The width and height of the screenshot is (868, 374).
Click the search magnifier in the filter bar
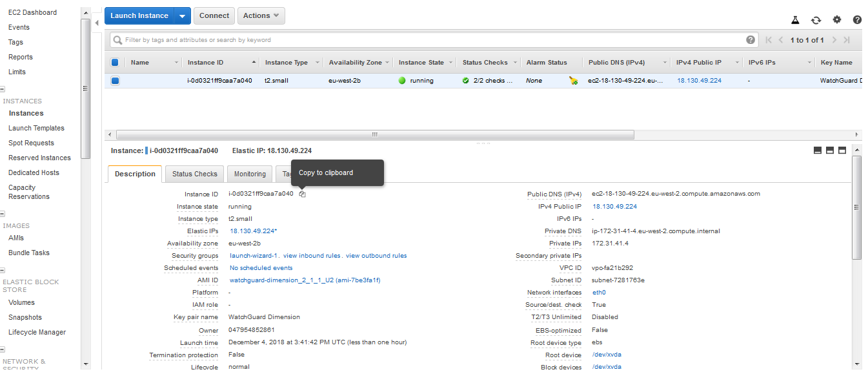tap(117, 39)
